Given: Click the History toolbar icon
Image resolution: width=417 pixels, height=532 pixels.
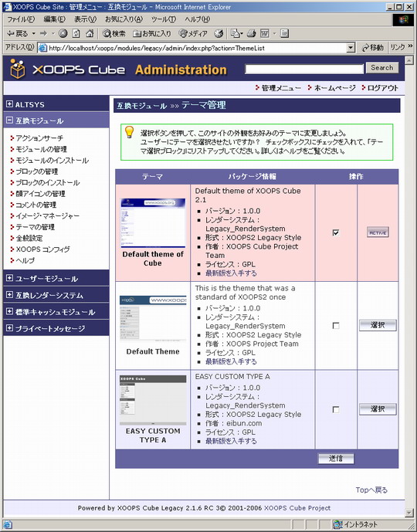Looking at the screenshot, I should 219,33.
